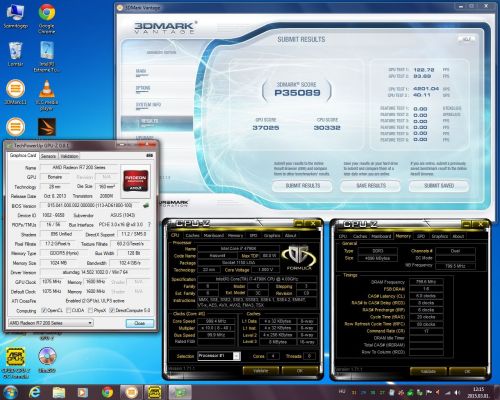Screen dimensions: 500x400
Task: Toggle the PhysX checkbox in GPU-Z
Action: tap(90, 310)
